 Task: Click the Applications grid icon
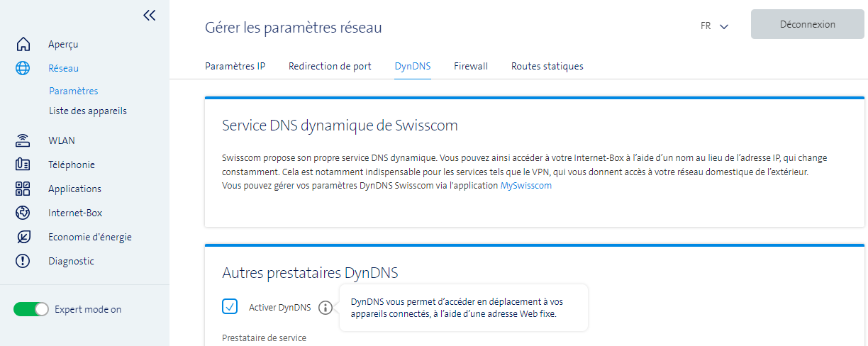pyautogui.click(x=23, y=189)
